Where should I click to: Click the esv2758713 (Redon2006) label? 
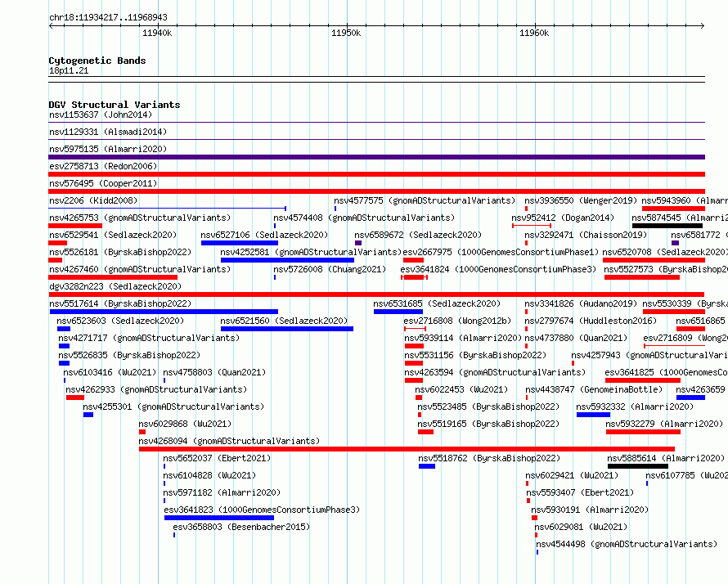coord(103,166)
